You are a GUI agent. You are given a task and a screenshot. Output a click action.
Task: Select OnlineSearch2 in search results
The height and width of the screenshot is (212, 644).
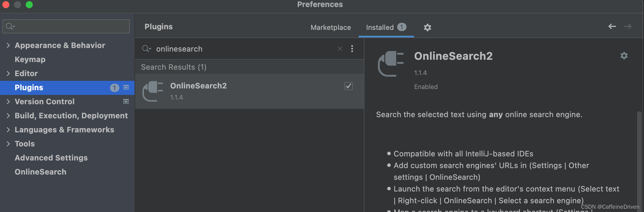tap(249, 91)
